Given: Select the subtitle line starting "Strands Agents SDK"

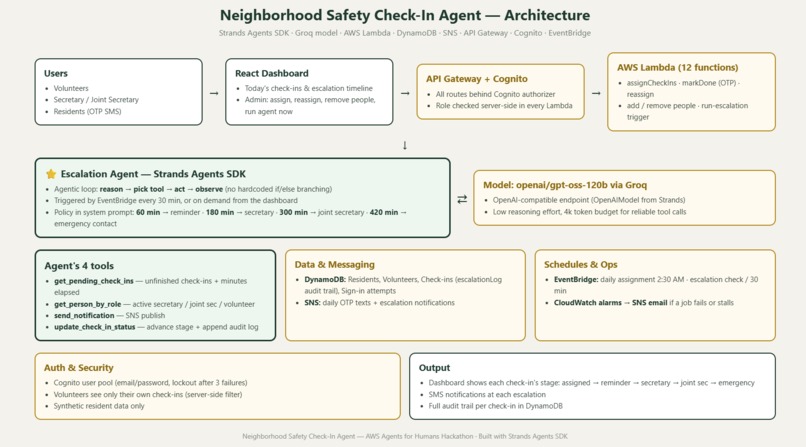Looking at the screenshot, I should click(405, 33).
